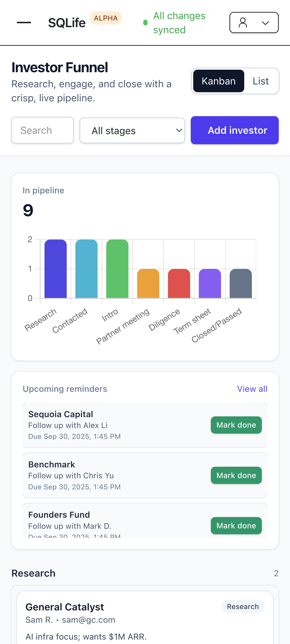The image size is (290, 644).
Task: Click the blue Research bar in chart
Action: point(56,269)
